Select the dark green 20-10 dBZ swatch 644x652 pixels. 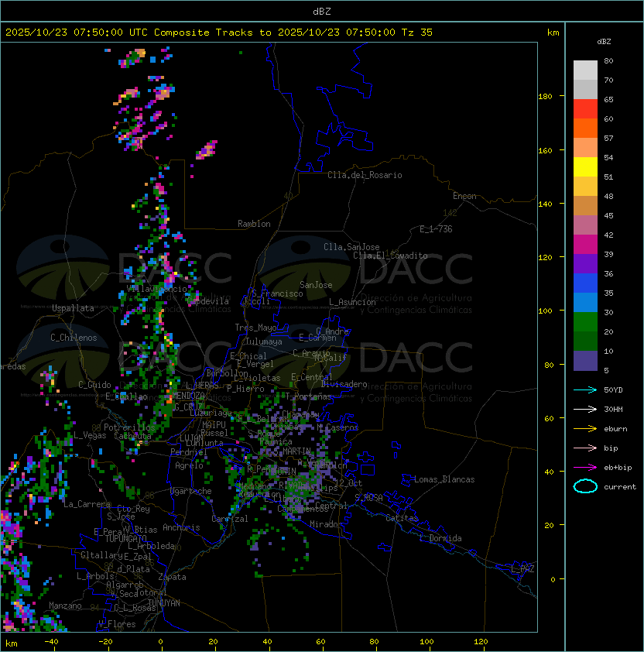pyautogui.click(x=585, y=341)
